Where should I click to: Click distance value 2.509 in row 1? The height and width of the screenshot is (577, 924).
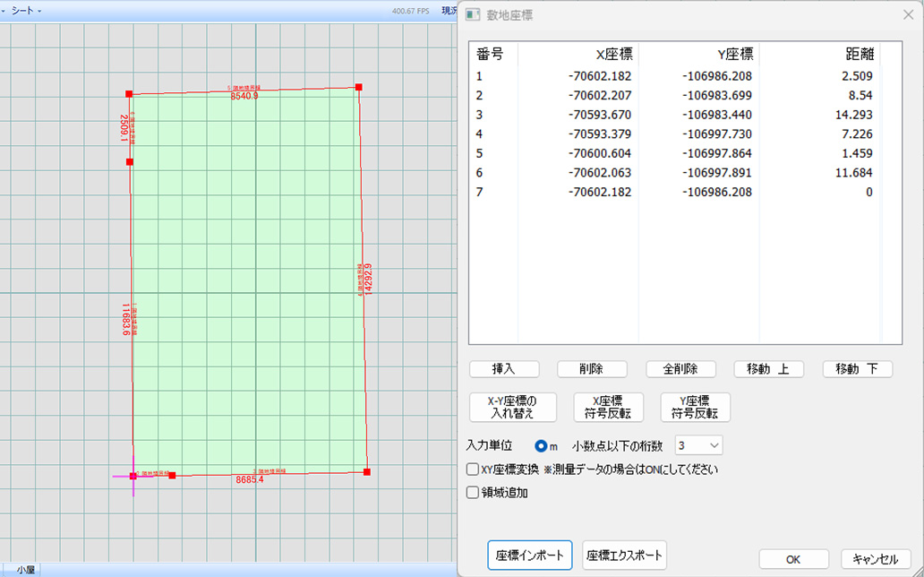[858, 76]
